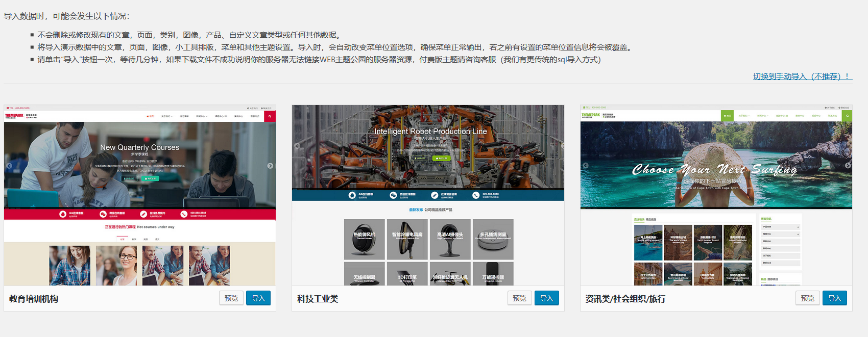Click the 切换到手动导入（不推荐）link
Viewport: 868px width, 337px height.
point(803,76)
